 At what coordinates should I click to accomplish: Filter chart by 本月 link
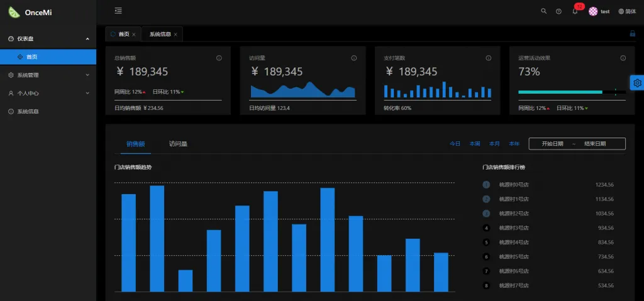point(494,144)
